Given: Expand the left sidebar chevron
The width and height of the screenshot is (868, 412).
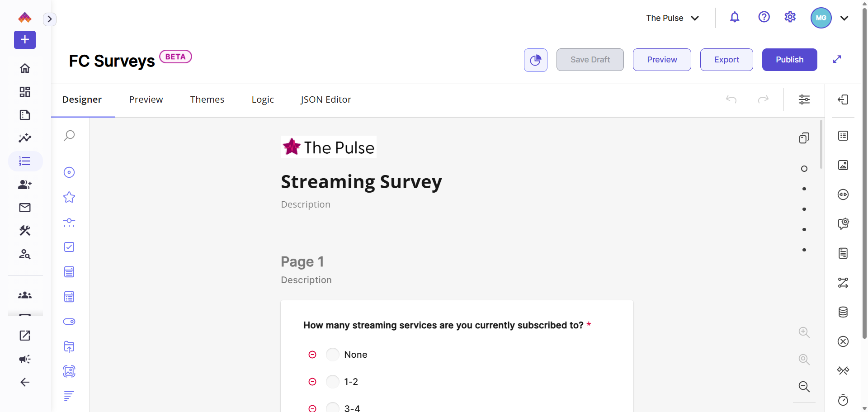Looking at the screenshot, I should click(x=50, y=19).
